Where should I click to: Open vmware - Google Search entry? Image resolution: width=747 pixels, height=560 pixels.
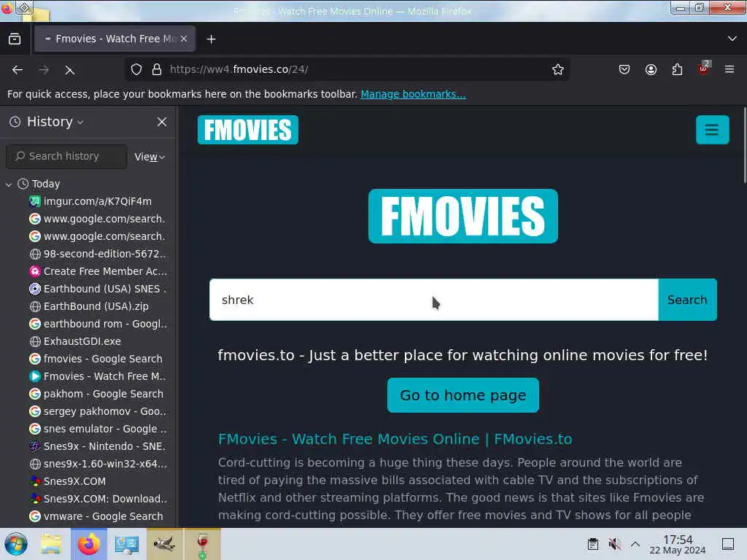[97, 516]
